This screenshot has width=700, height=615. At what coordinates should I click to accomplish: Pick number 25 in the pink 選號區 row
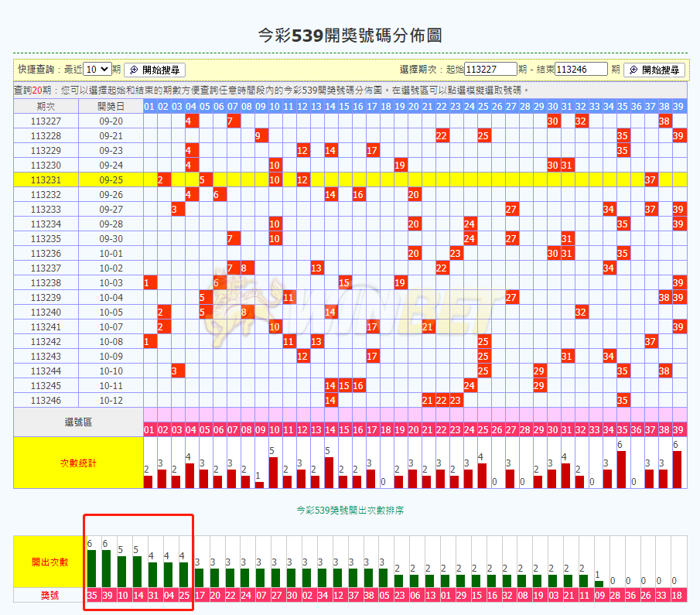coord(483,429)
